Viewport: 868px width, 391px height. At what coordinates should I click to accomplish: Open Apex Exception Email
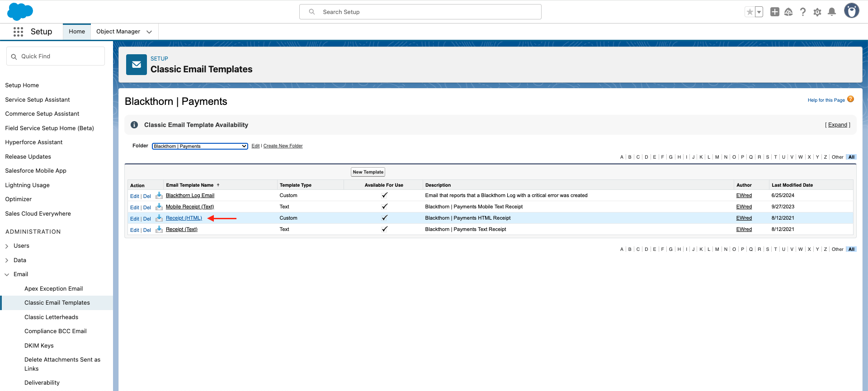pyautogui.click(x=54, y=289)
